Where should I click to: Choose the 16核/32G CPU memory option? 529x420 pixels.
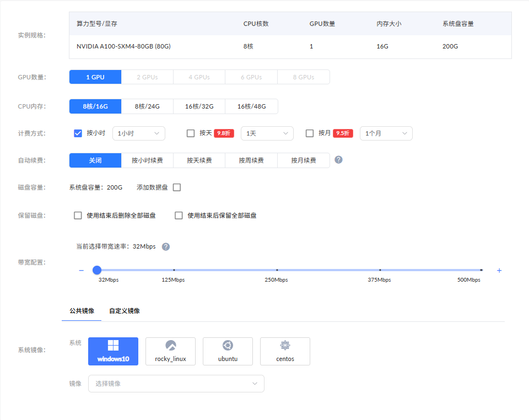[199, 106]
